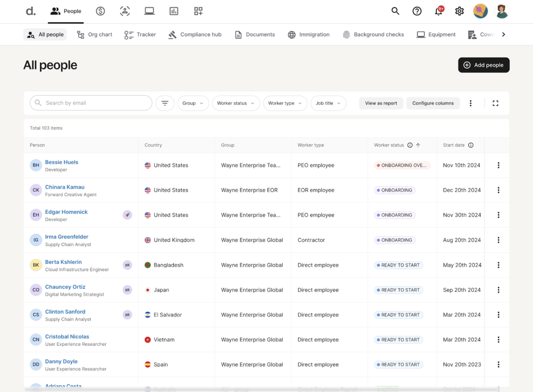Open the apps grid icon in top navigation

point(198,10)
